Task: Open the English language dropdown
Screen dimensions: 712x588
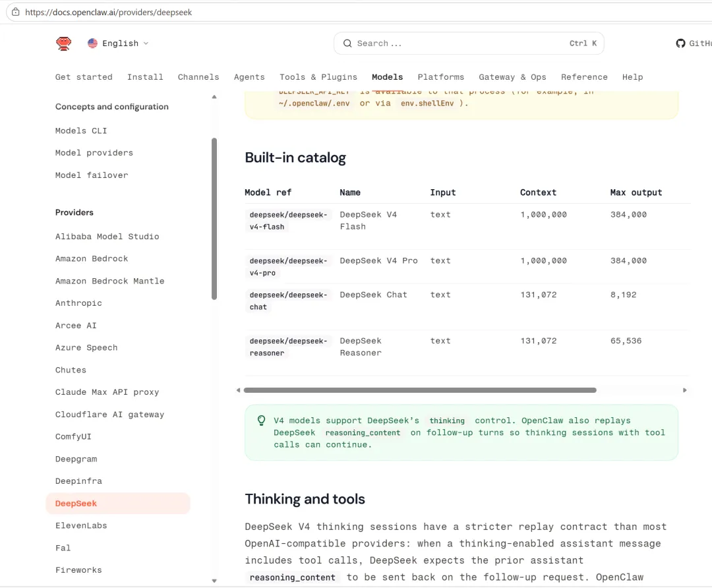Action: pos(119,43)
